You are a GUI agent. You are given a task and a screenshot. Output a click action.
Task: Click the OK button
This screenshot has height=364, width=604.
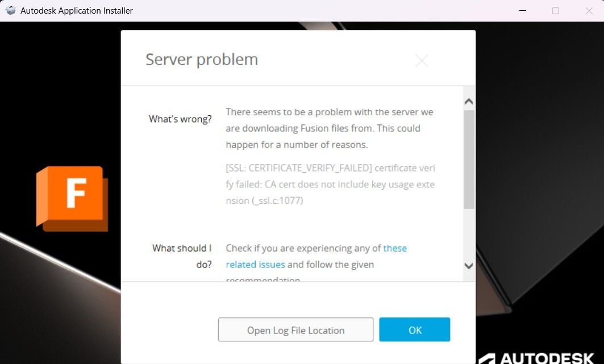[414, 330]
